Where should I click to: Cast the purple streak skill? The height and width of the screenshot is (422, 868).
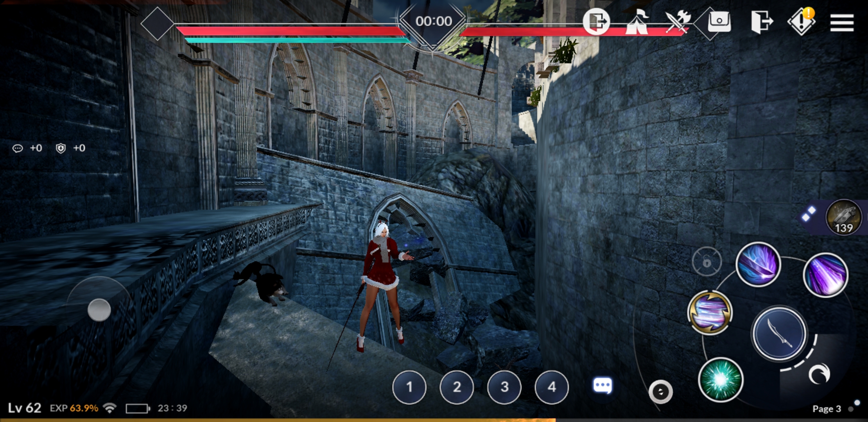point(825,275)
